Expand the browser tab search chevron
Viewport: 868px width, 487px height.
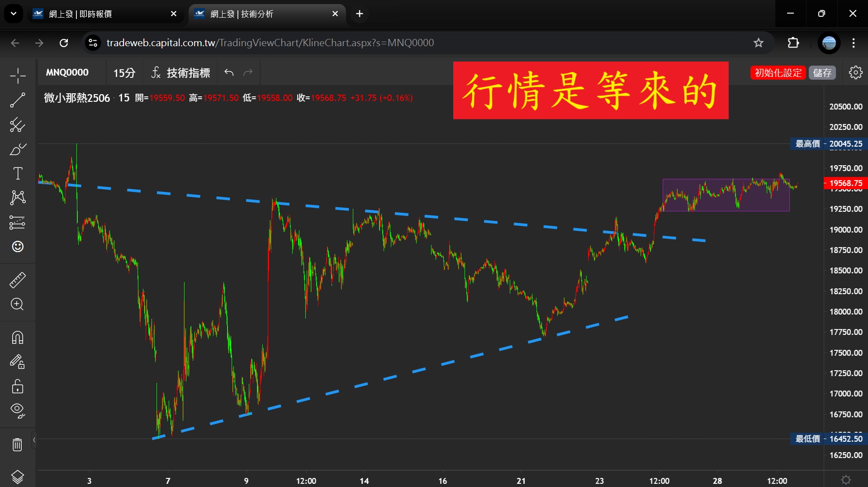pyautogui.click(x=14, y=14)
